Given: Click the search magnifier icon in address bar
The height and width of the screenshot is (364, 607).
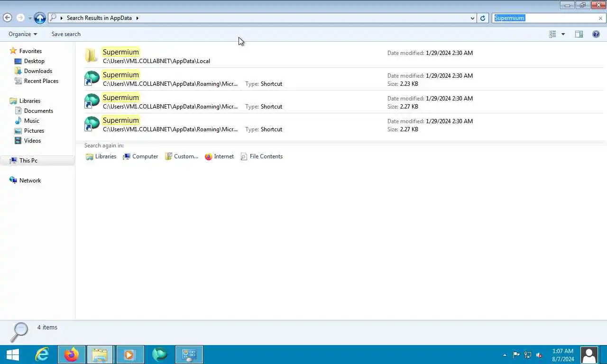Looking at the screenshot, I should [x=54, y=18].
